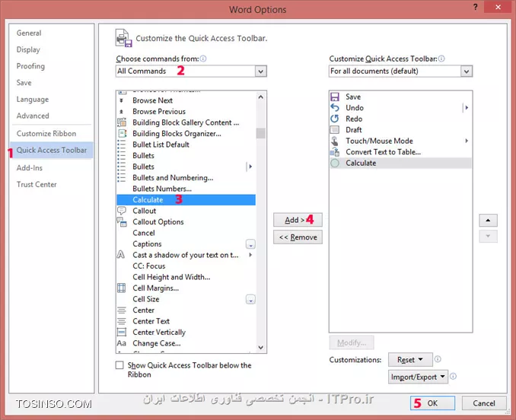
Task: Expand the Captions dropdown indicator
Action: pyautogui.click(x=250, y=244)
